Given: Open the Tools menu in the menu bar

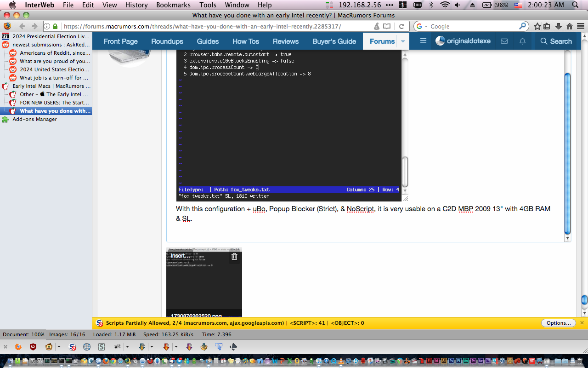Looking at the screenshot, I should [208, 5].
